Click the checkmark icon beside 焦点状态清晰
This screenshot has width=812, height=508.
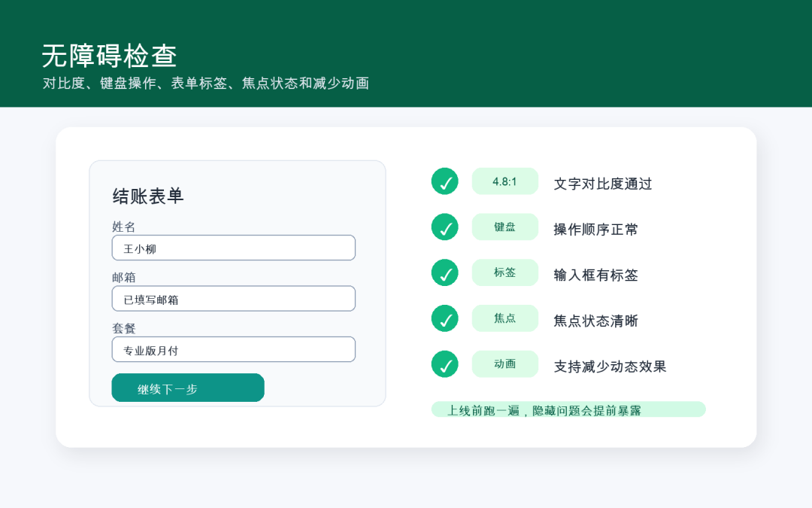point(445,318)
